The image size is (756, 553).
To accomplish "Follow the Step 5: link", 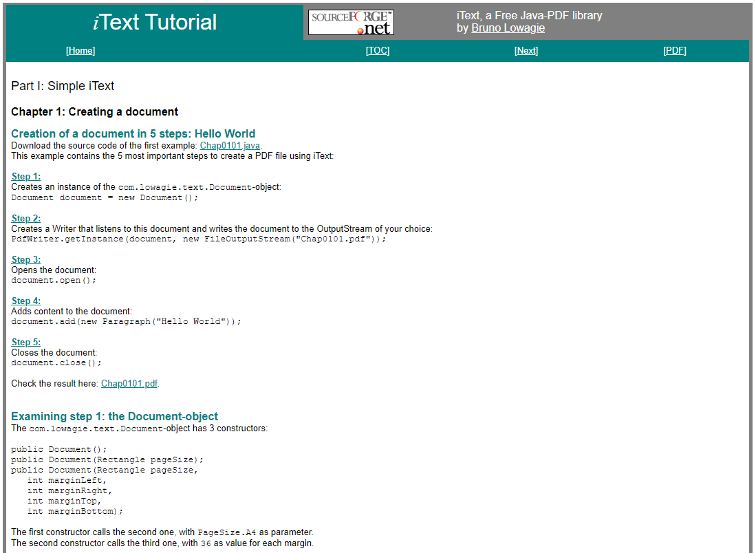I will pos(26,343).
